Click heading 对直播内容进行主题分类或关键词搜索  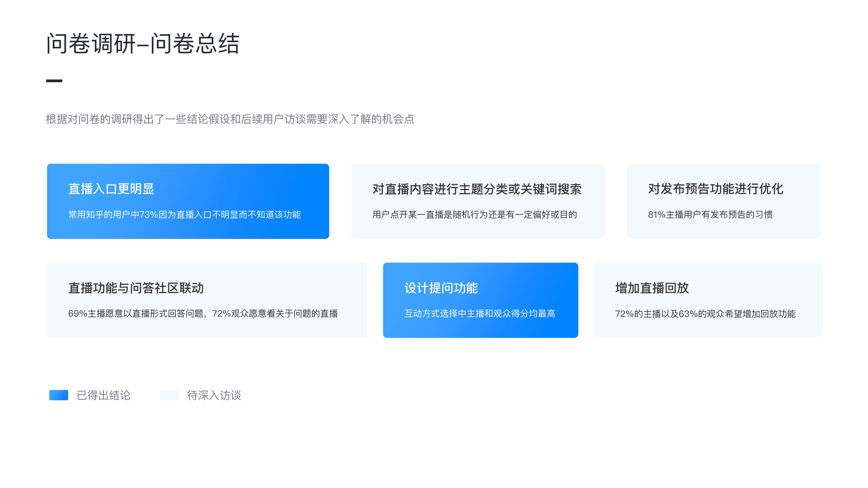pos(477,189)
